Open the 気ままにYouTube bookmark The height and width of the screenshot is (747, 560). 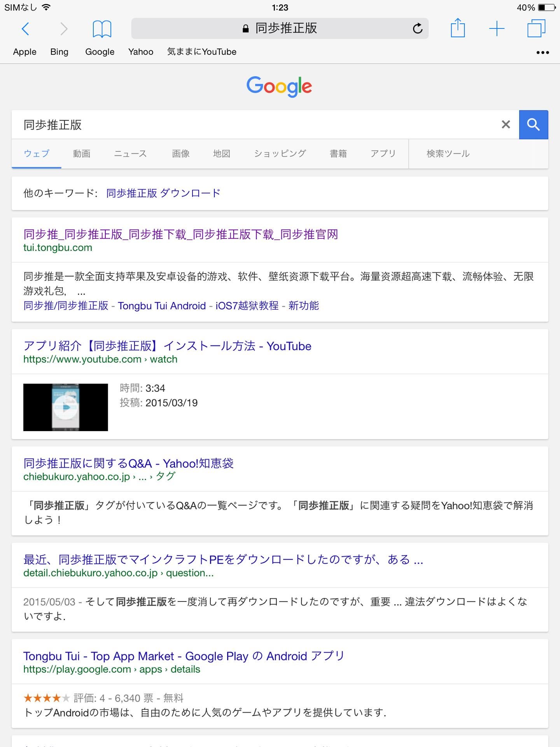tap(202, 52)
